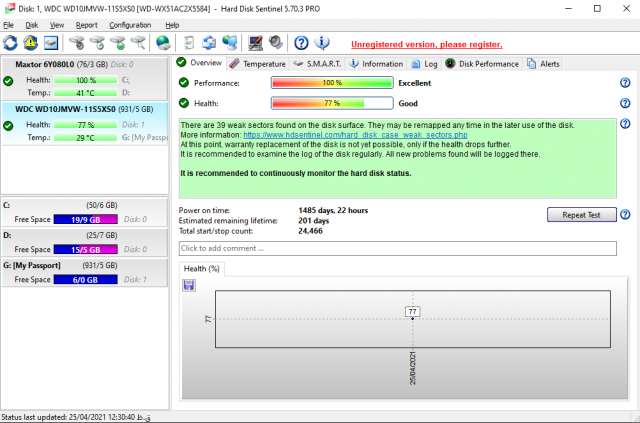This screenshot has height=423, width=640.
Task: Switch to the Temperature tab
Action: 257,63
